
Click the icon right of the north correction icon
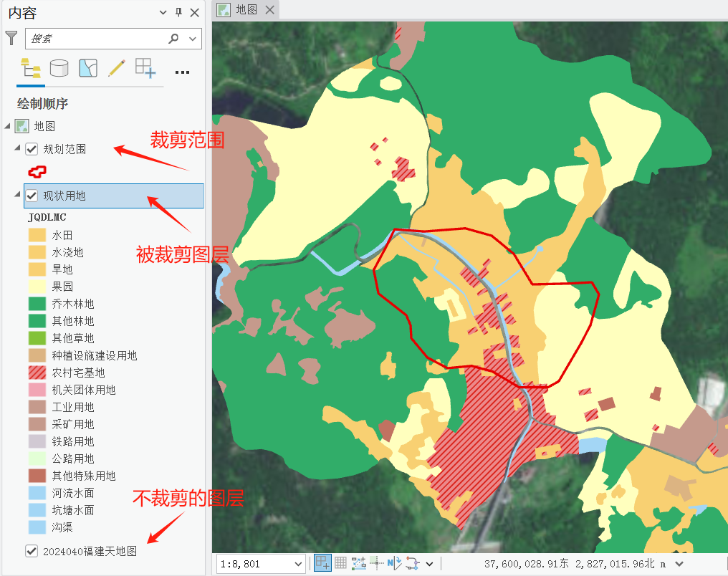(x=412, y=564)
